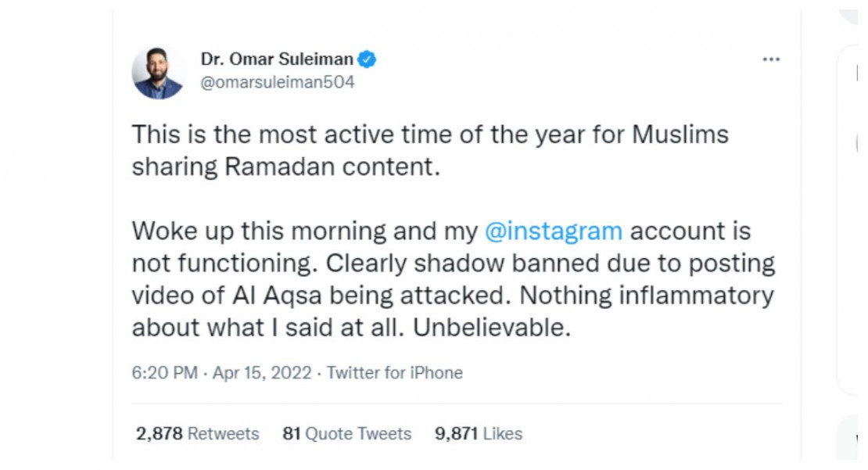Open the Twitter for iPhone source link
Viewport: 868px width, 470px height.
395,372
